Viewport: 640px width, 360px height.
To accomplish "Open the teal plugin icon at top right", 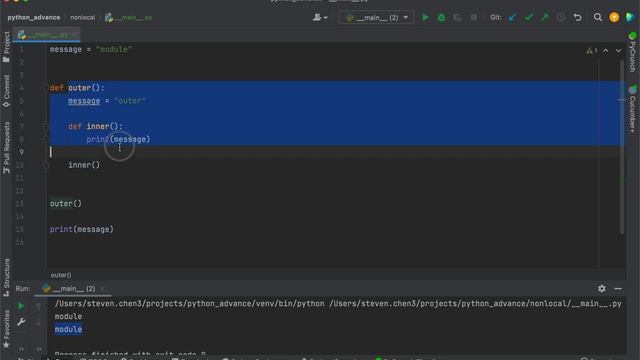I will click(630, 18).
